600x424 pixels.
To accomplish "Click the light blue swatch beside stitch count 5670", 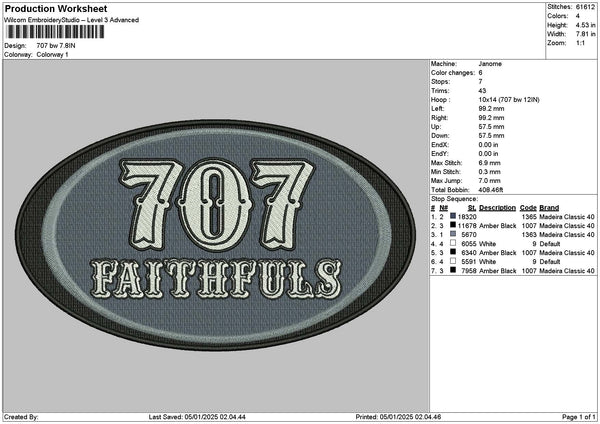I will (x=453, y=234).
